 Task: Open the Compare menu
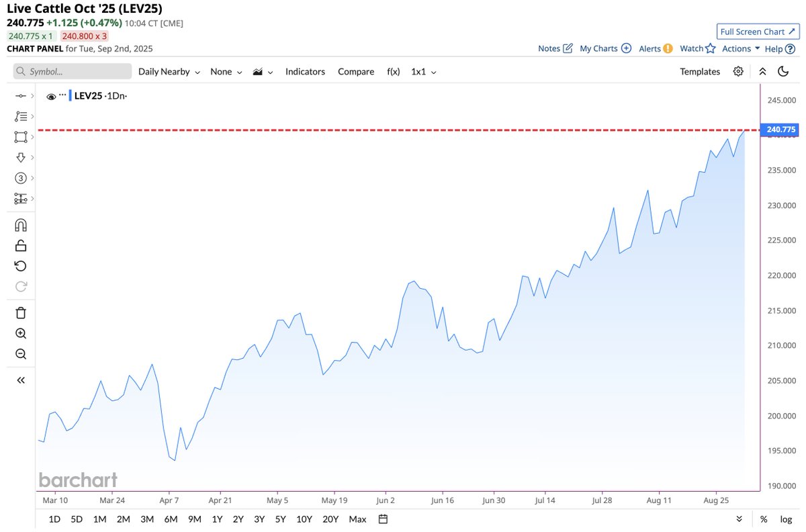(356, 72)
